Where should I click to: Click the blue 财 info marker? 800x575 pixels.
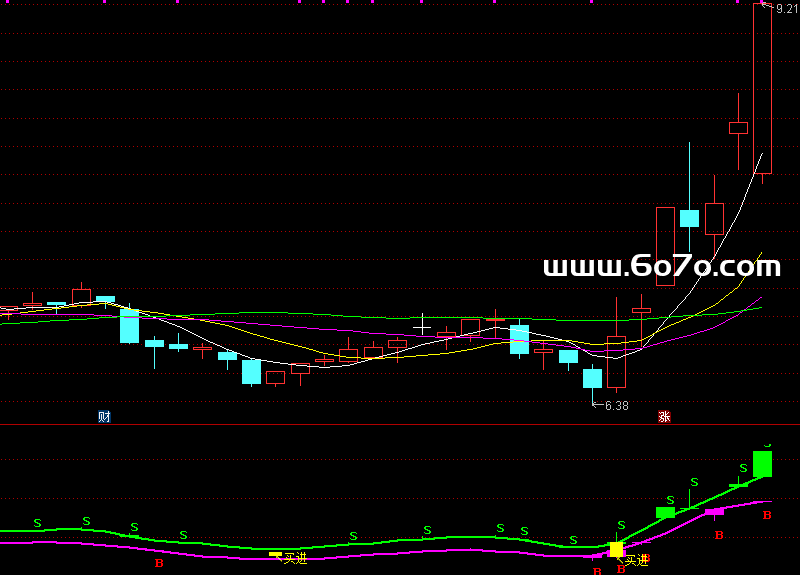(x=104, y=416)
